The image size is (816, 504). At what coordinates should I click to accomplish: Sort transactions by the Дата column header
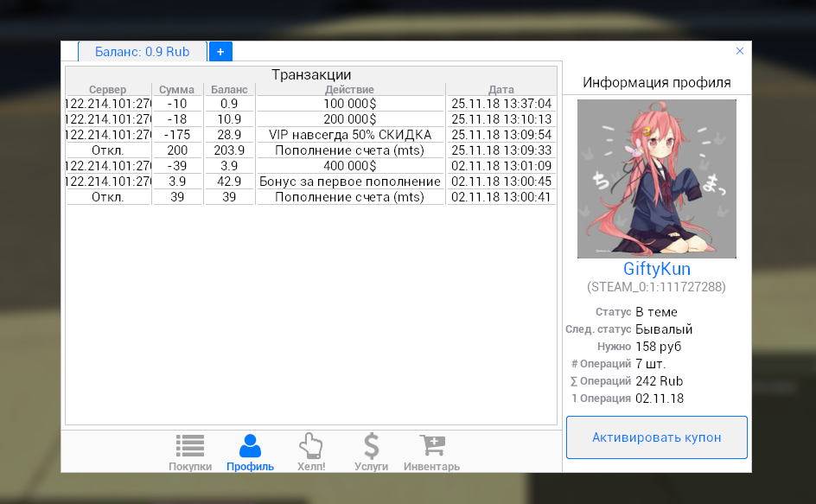click(501, 90)
